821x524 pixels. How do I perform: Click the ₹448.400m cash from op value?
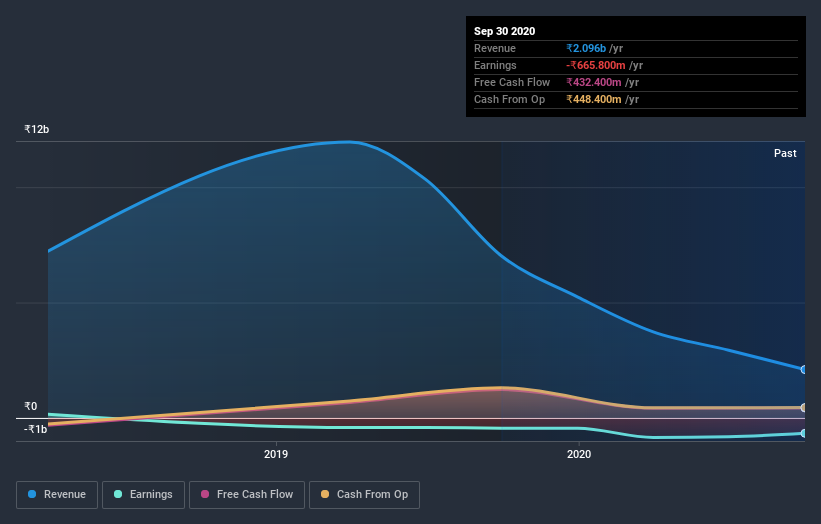pos(594,99)
